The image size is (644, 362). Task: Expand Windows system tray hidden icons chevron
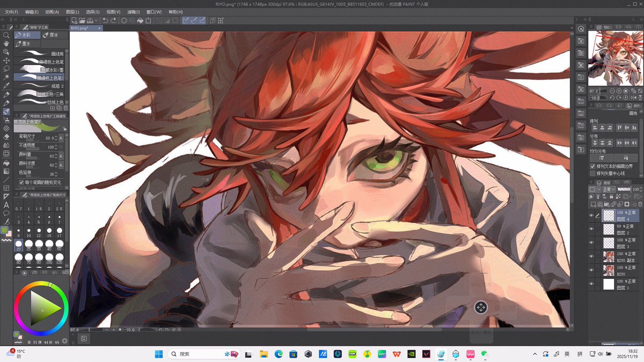tap(535, 354)
